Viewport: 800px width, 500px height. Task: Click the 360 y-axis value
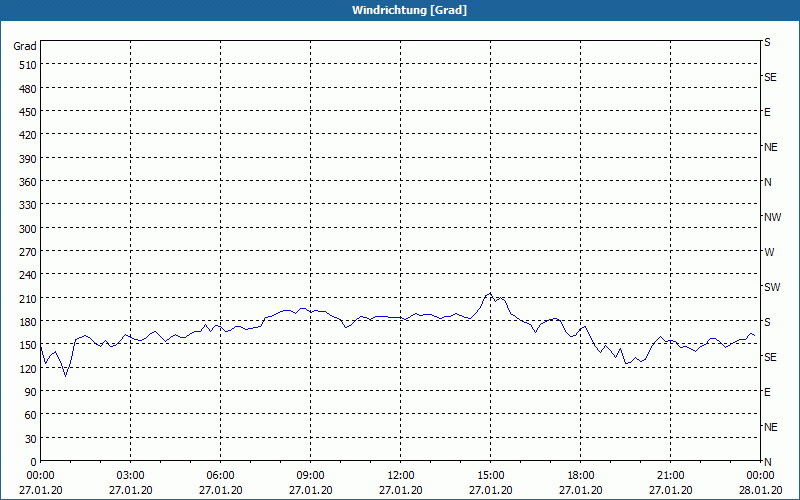[28, 182]
